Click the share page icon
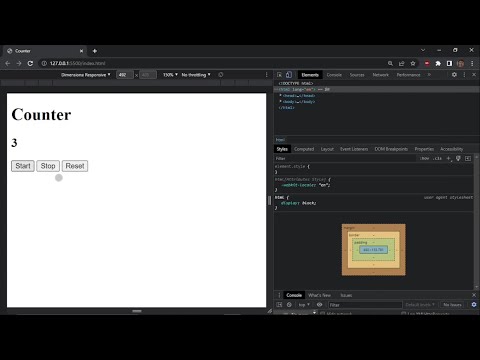This screenshot has width=480, height=360. (402, 63)
